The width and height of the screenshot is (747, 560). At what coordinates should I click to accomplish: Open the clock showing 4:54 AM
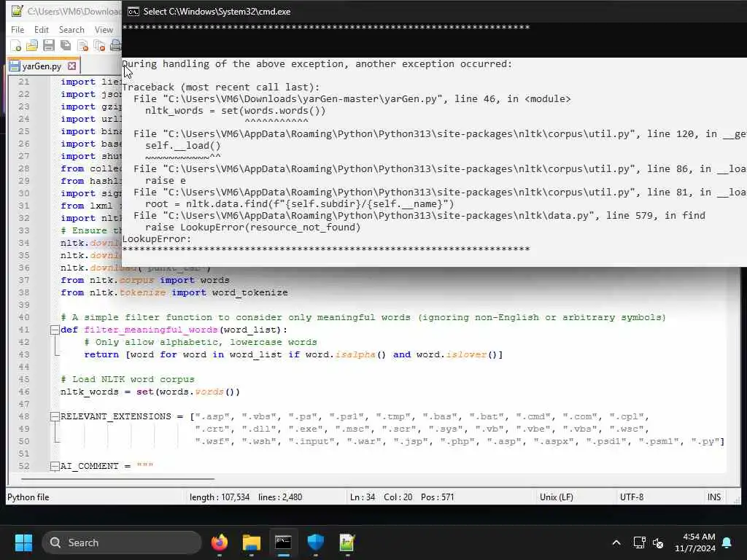click(x=694, y=542)
